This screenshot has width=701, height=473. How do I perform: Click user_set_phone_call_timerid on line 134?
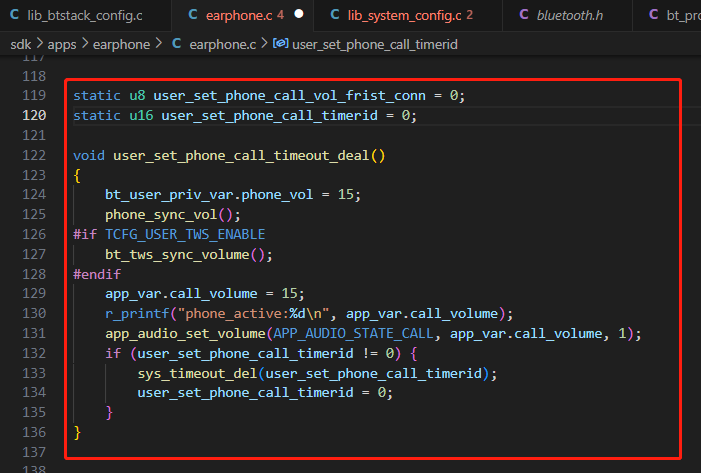pos(245,393)
